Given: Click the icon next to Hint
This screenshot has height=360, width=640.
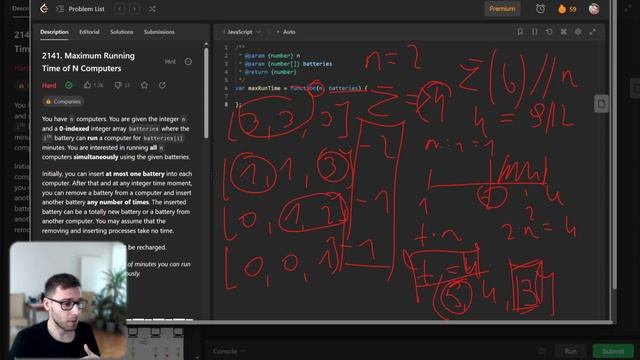Looking at the screenshot, I should [188, 62].
